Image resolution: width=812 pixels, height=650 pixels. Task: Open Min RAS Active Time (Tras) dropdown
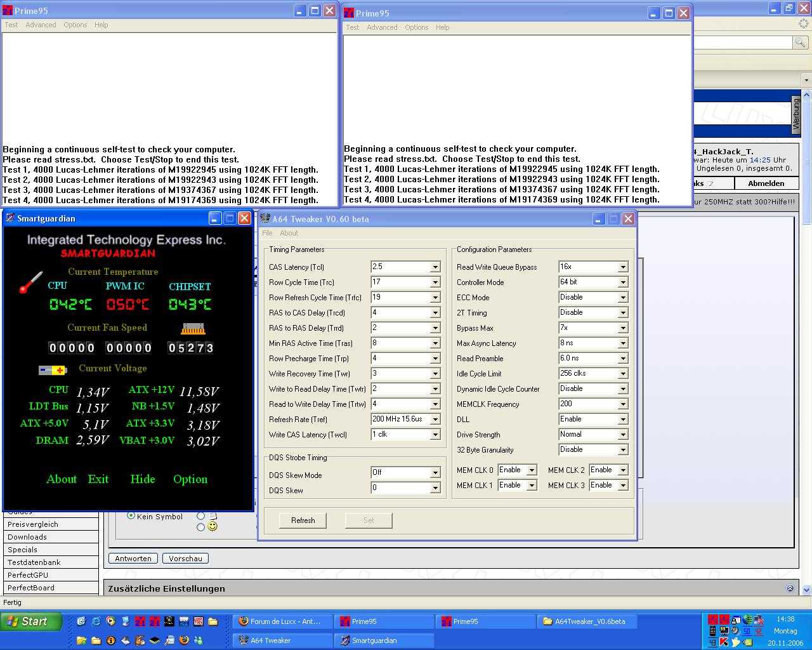435,343
